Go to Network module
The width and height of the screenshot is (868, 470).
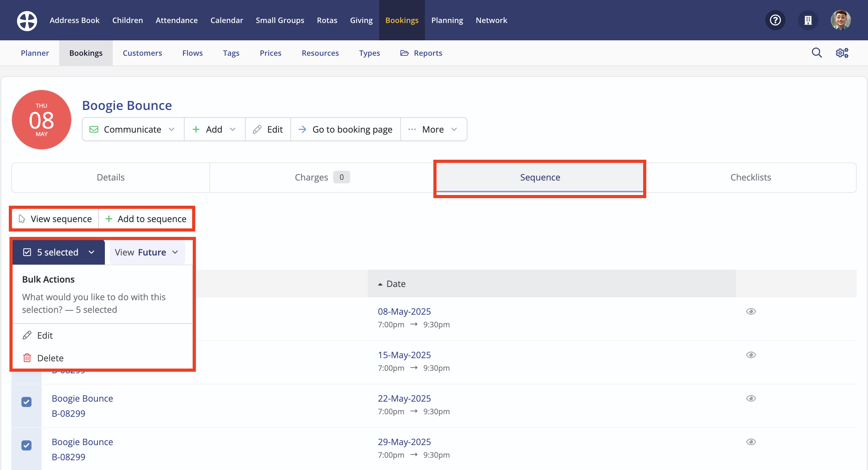point(491,20)
